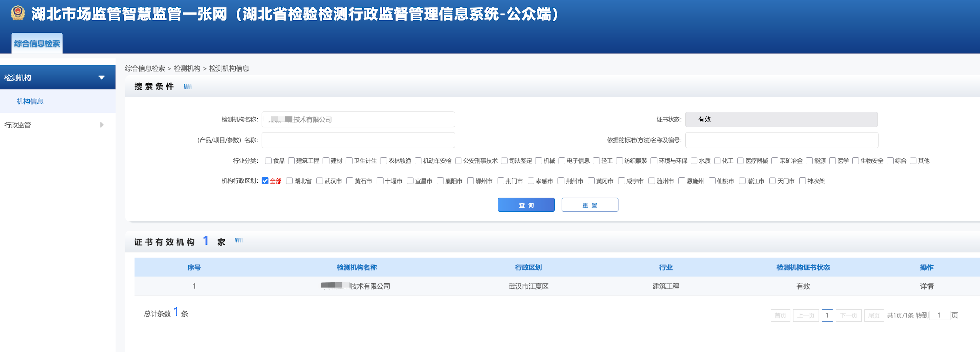Click the 重置 reset button
Viewport: 980px width, 352px height.
coord(590,205)
